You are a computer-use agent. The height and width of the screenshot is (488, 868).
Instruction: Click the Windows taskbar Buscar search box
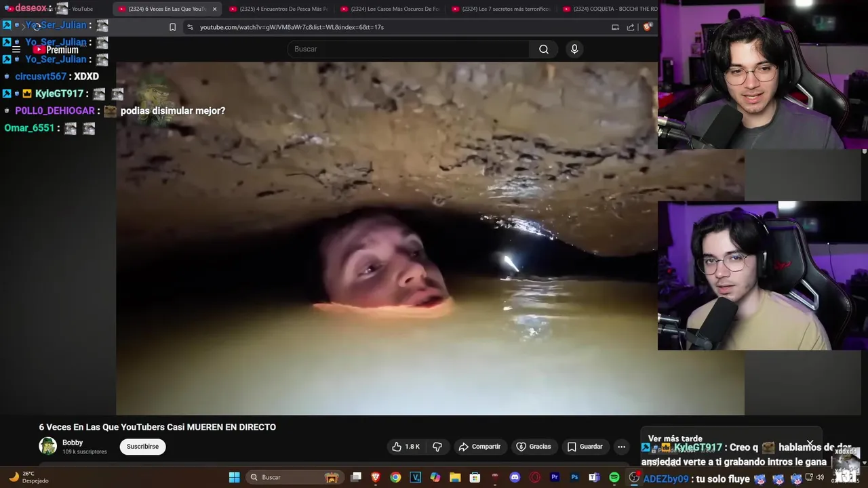tap(294, 477)
